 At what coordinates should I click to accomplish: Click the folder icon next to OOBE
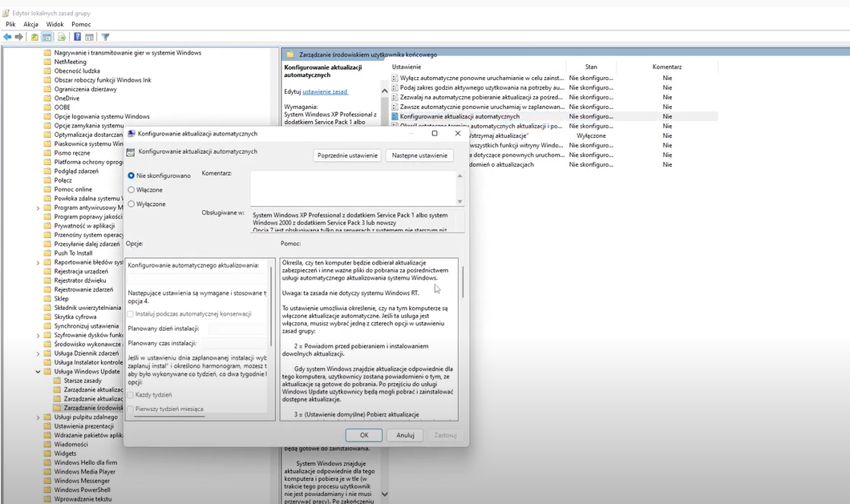point(47,107)
